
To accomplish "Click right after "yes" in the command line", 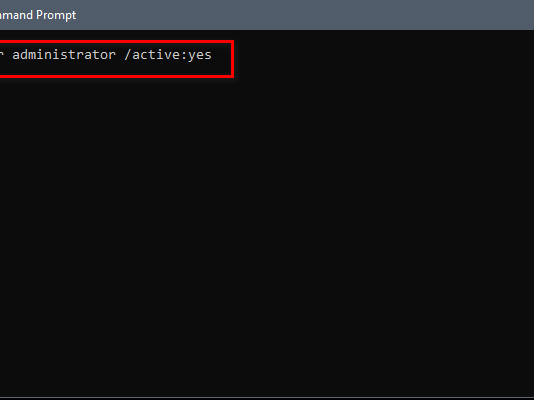I will (213, 55).
